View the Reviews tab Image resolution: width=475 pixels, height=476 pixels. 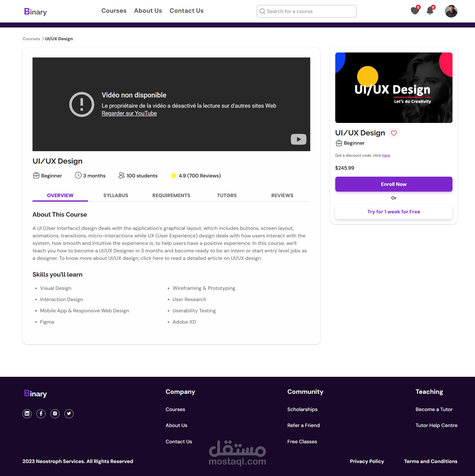click(282, 195)
